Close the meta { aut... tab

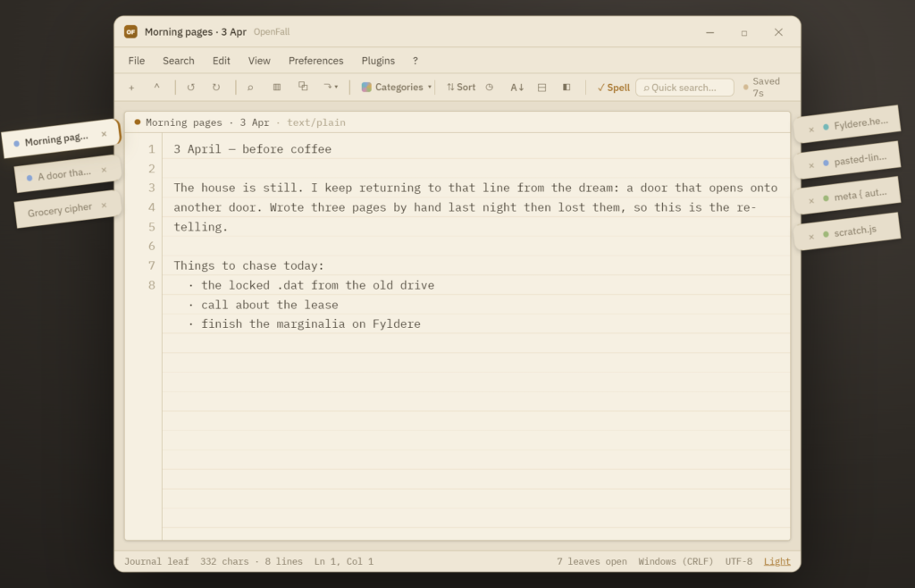[811, 201]
